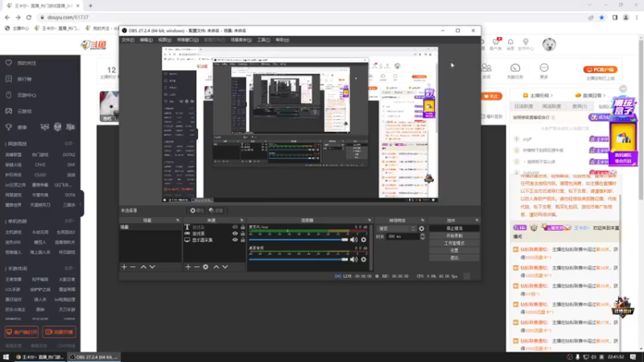Click 停止推流 stop streaming button
This screenshot has height=362, width=644.
click(x=454, y=228)
